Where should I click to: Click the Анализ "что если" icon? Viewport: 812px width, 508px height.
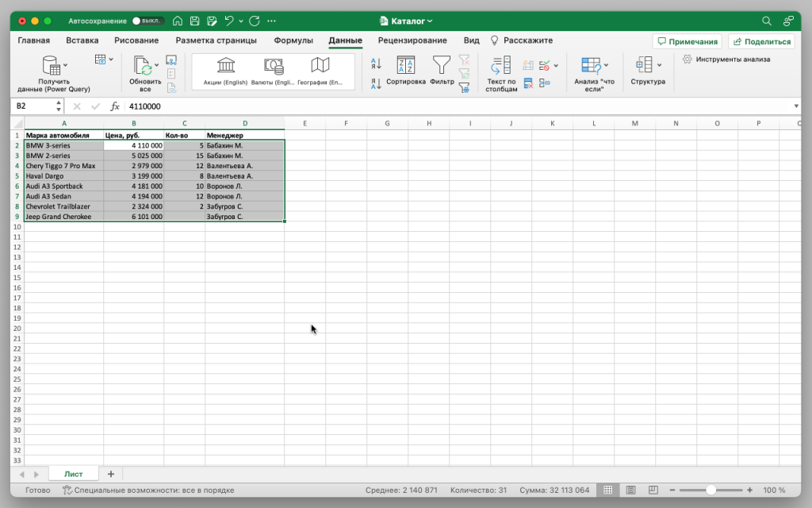click(591, 65)
